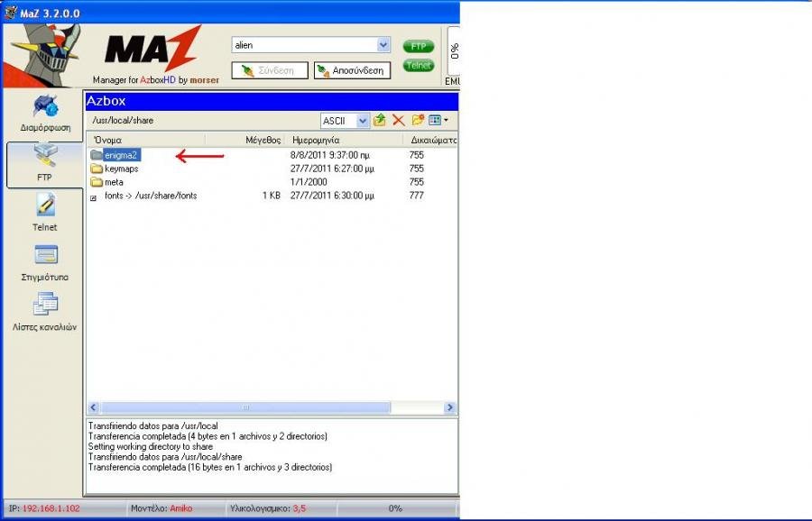
Task: Open the Στιγμιότυπα screenshots section
Action: pyautogui.click(x=45, y=263)
